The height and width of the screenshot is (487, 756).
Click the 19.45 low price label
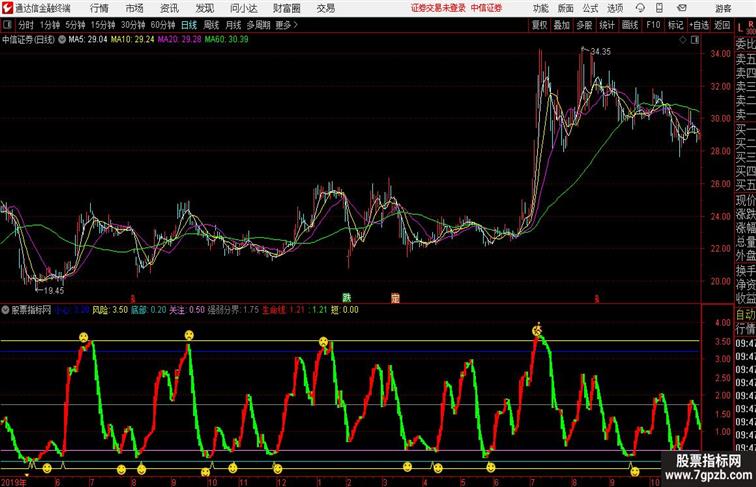pos(54,291)
